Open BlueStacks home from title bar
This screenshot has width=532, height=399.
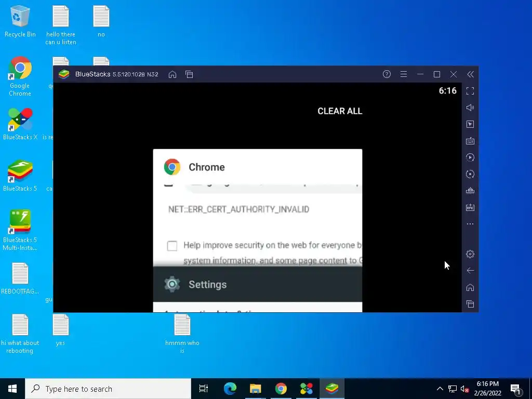[x=172, y=74]
